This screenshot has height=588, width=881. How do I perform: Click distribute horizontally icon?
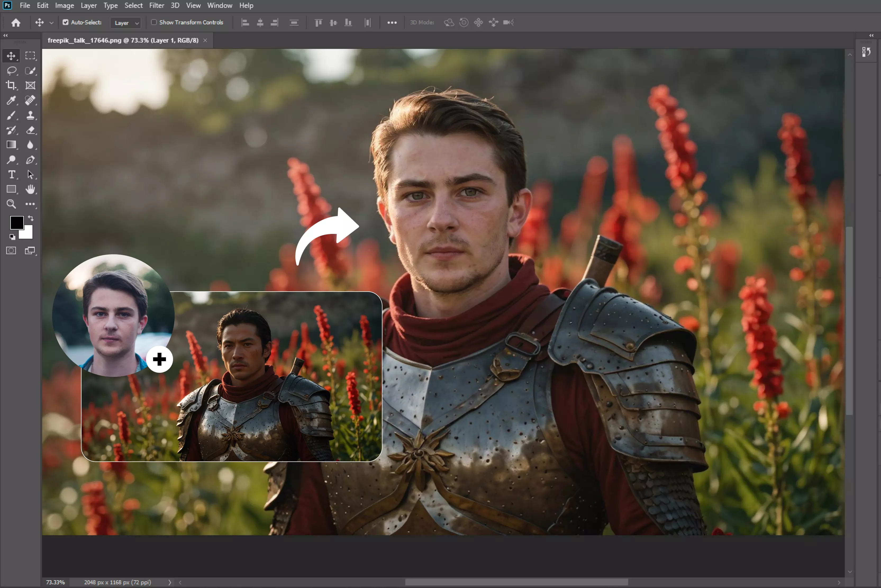click(x=367, y=22)
